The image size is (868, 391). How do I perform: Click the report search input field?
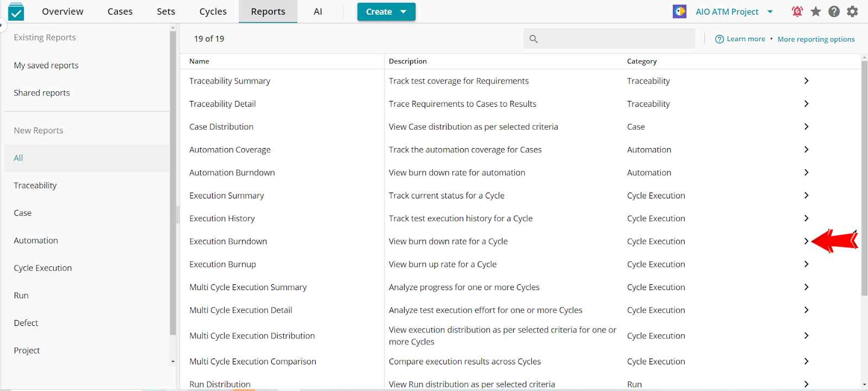(x=609, y=39)
